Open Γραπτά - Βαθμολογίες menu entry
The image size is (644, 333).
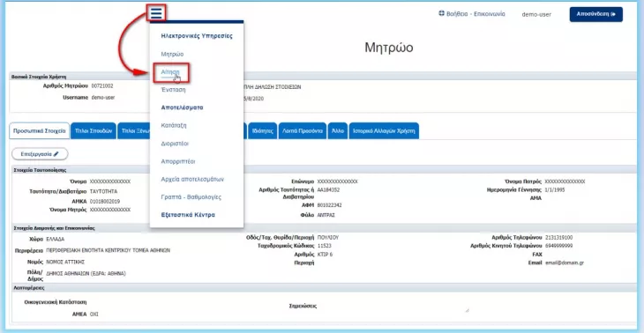tap(191, 197)
